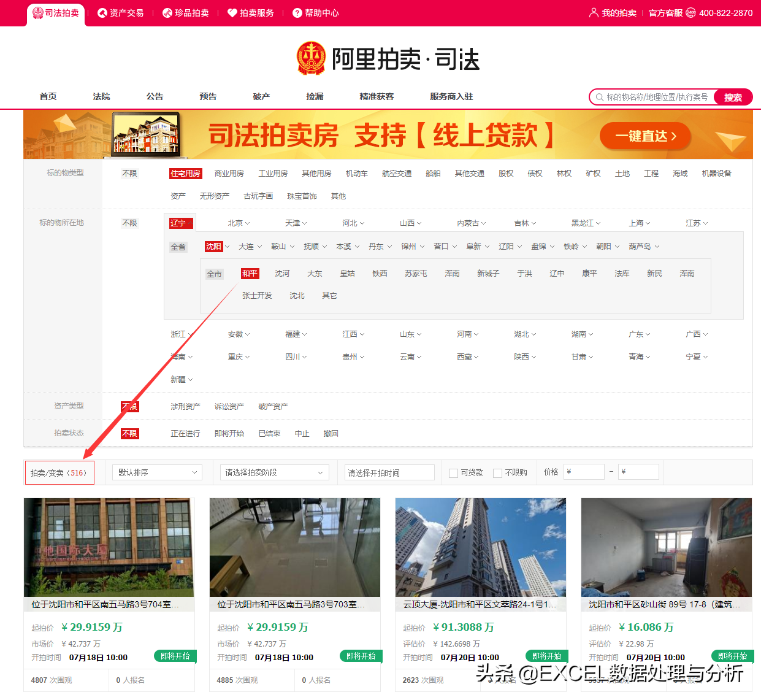This screenshot has height=700, width=761.
Task: Open the 首页 navigation item
Action: click(48, 96)
